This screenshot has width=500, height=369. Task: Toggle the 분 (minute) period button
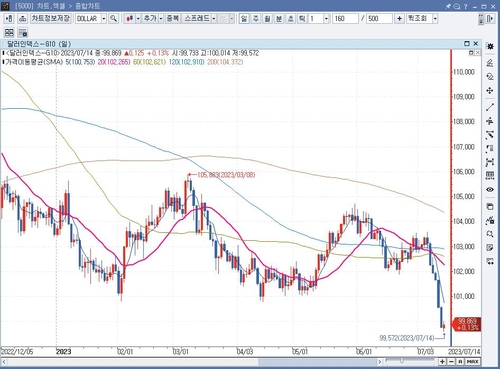point(279,19)
